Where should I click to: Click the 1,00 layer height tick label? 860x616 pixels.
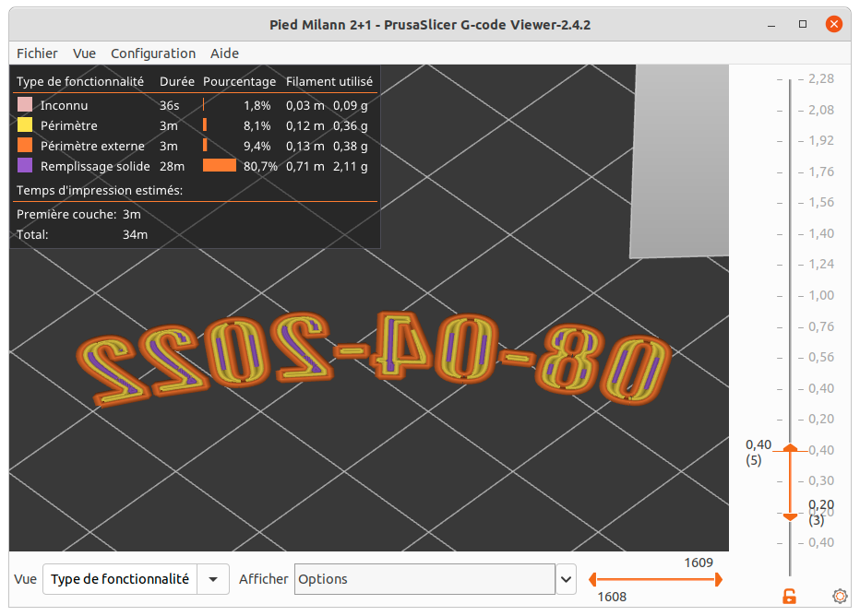coord(820,295)
